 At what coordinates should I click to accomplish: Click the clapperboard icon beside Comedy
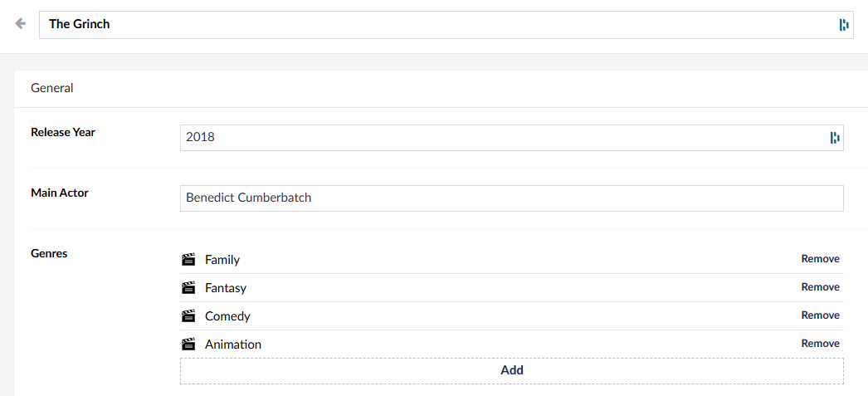tap(188, 315)
